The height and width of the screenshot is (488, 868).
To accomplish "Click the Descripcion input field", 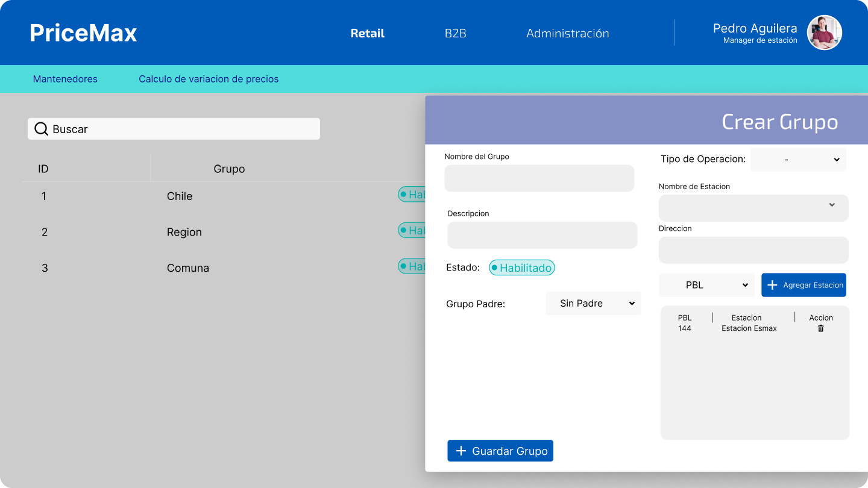I will coord(542,235).
